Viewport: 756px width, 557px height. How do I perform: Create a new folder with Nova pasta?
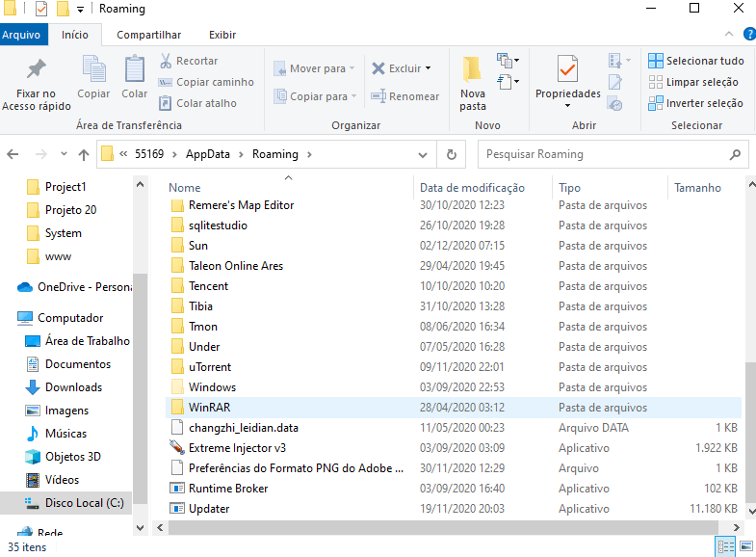[473, 84]
